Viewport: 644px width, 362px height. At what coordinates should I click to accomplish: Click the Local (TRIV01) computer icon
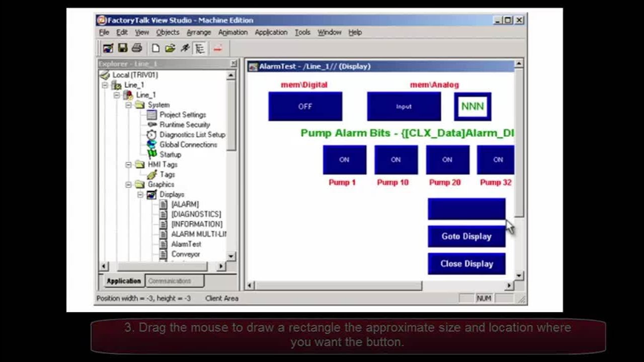pyautogui.click(x=105, y=75)
